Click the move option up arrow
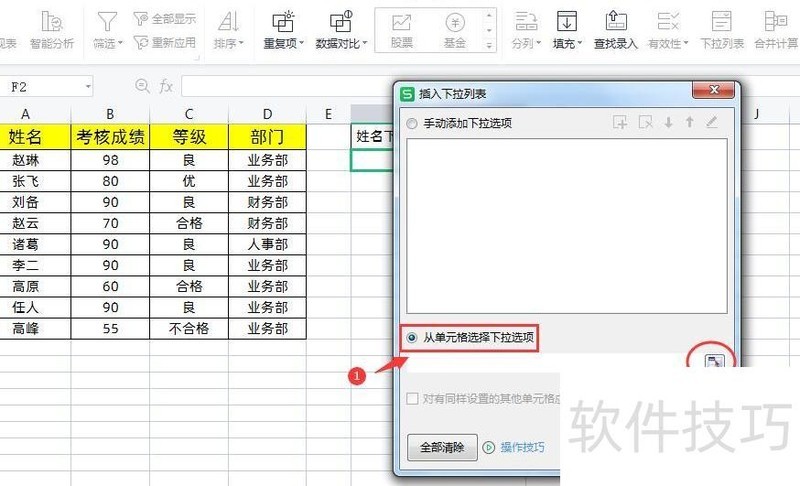The height and width of the screenshot is (486, 800). tap(690, 122)
